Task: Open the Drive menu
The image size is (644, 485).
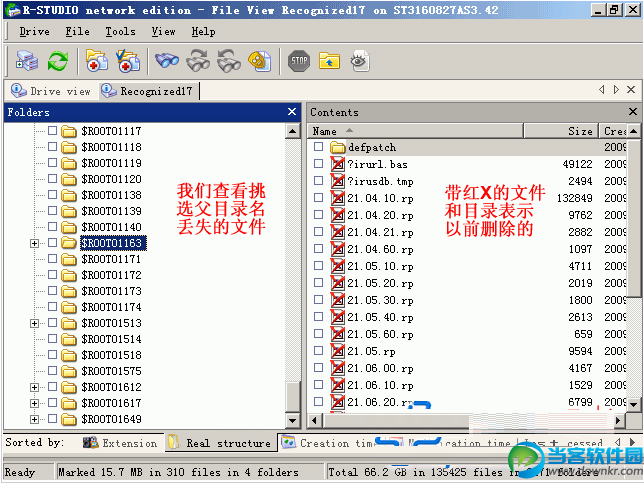Action: click(34, 32)
